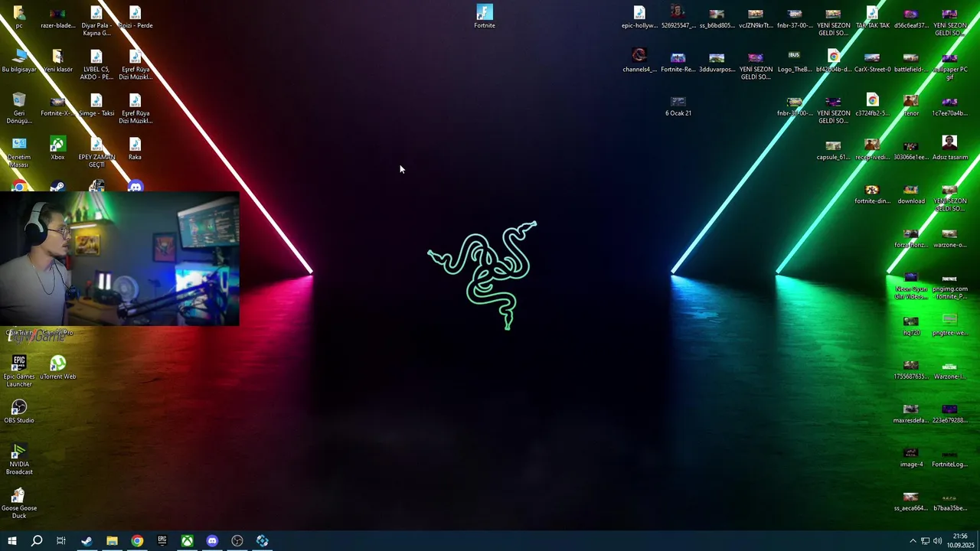This screenshot has width=980, height=551.
Task: Select the Yeni klasör folder
Action: coord(57,61)
